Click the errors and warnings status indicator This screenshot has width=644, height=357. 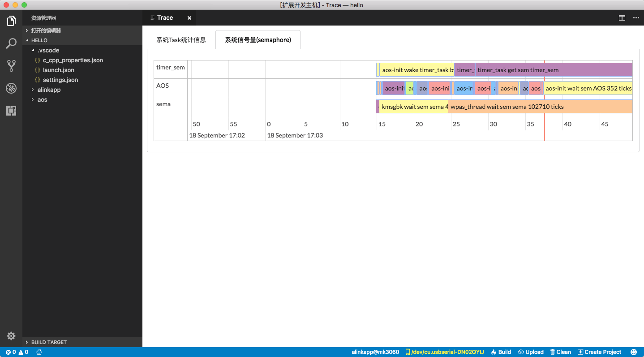(x=17, y=352)
